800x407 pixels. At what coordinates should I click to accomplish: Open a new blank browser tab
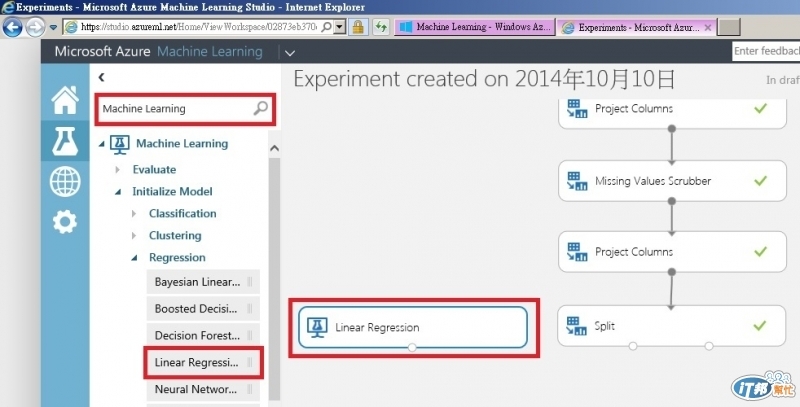coord(729,28)
